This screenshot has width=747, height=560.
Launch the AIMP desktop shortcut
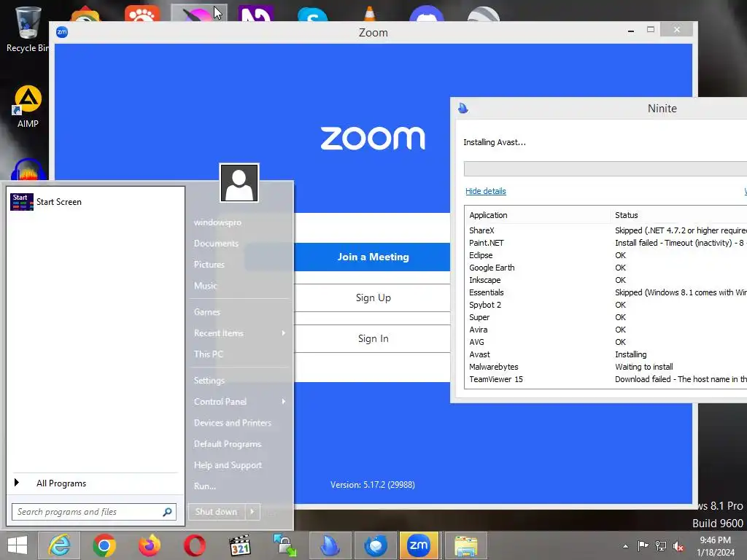point(28,106)
